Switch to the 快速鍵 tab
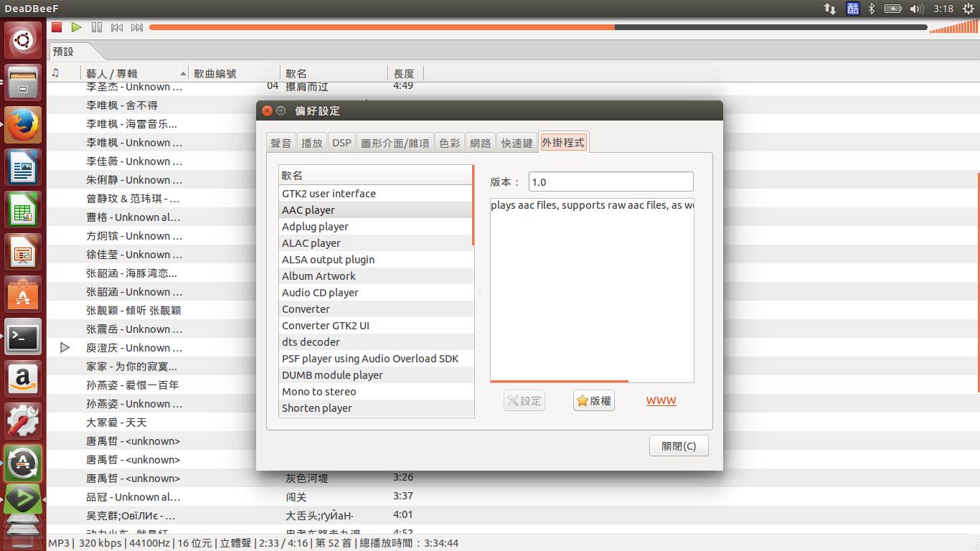Viewport: 980px width, 551px height. pyautogui.click(x=517, y=143)
